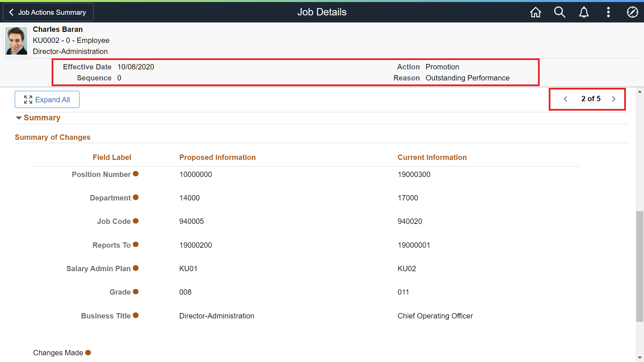Viewport: 644px width, 362px height.
Task: Click the orange dot beside Business Title
Action: coord(136,315)
